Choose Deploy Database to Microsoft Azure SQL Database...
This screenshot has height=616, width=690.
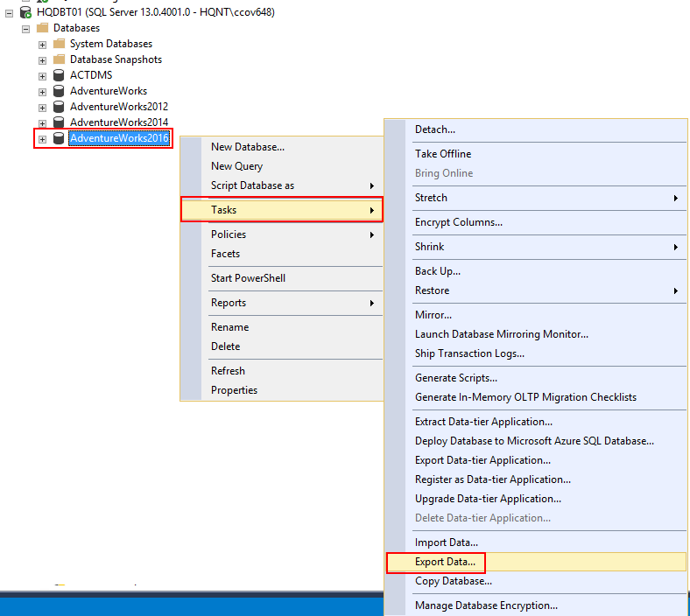(536, 442)
